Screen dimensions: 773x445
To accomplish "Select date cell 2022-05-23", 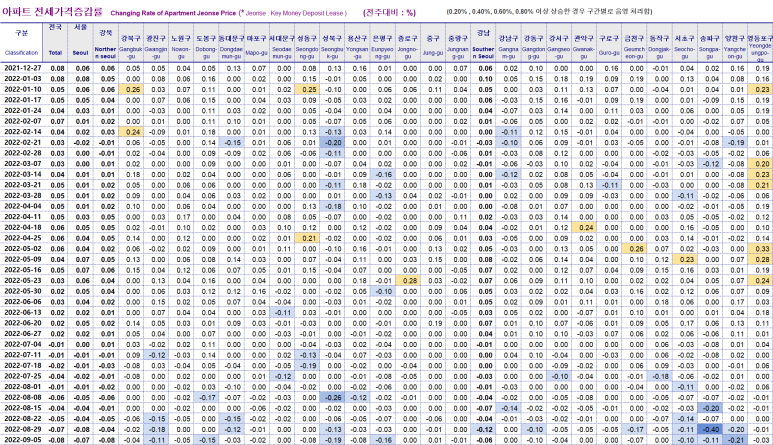I will click(x=22, y=281).
